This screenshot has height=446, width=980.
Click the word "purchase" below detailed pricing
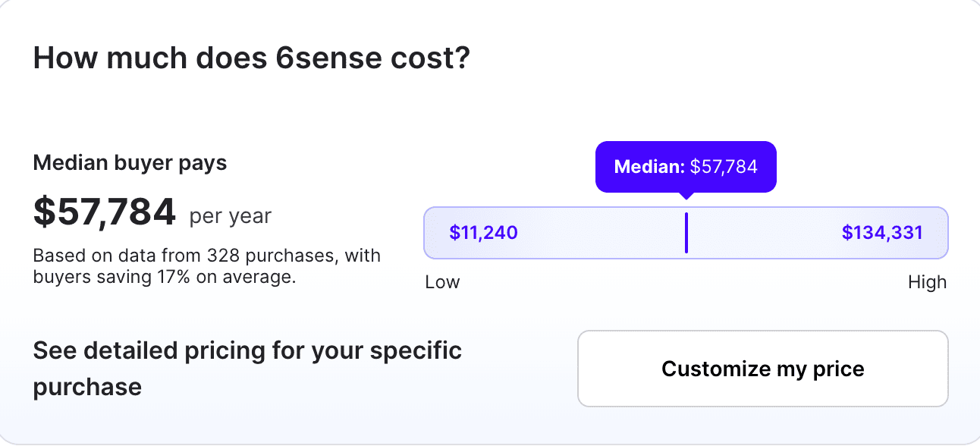[87, 387]
